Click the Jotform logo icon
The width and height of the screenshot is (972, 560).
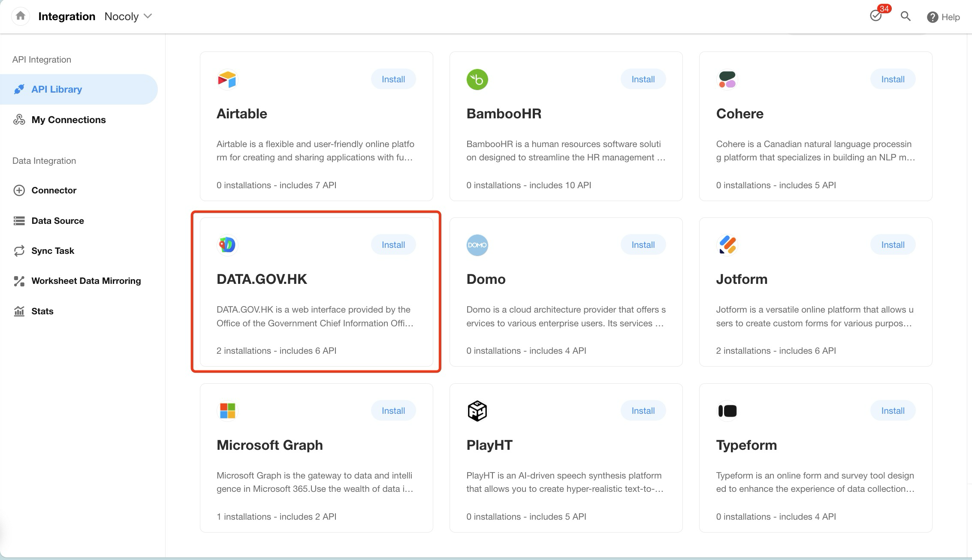727,245
